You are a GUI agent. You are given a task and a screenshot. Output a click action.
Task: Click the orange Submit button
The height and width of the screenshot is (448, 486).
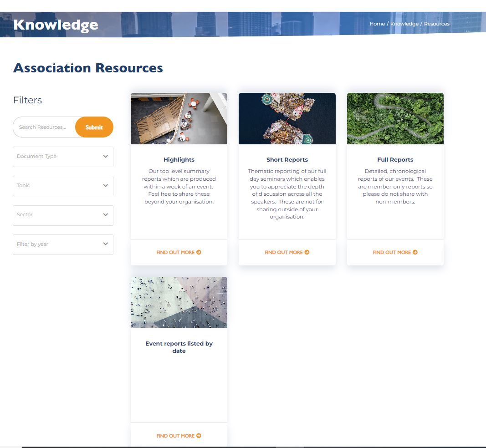tap(94, 127)
